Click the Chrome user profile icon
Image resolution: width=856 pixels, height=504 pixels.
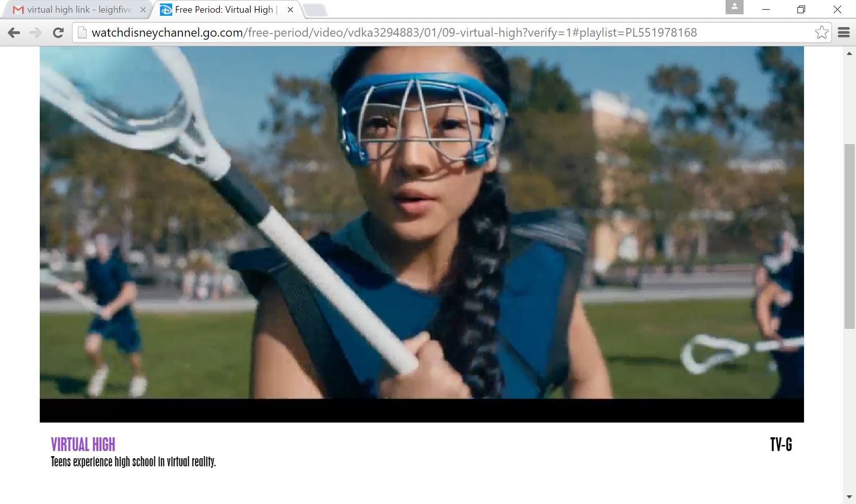(734, 7)
